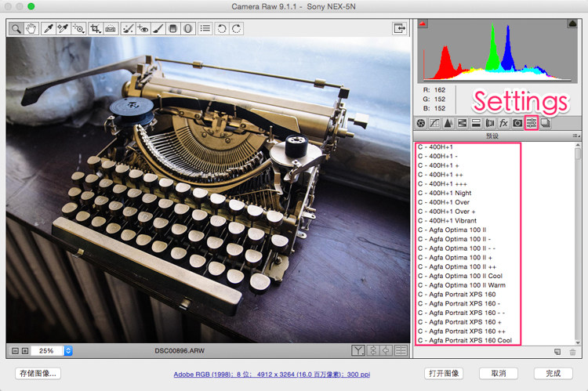The image size is (588, 391).
Task: Select the Zoom tool
Action: click(16, 28)
